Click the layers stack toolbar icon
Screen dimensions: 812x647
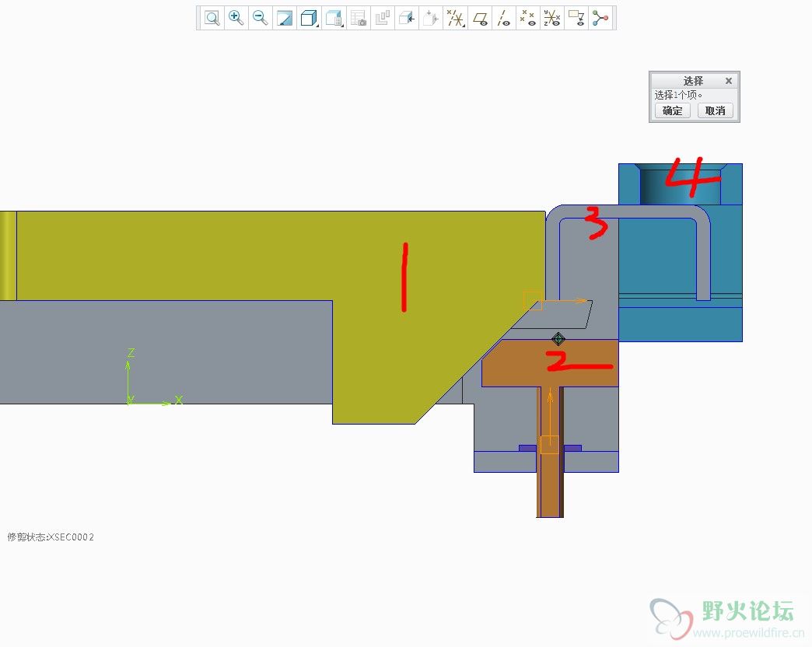point(382,18)
